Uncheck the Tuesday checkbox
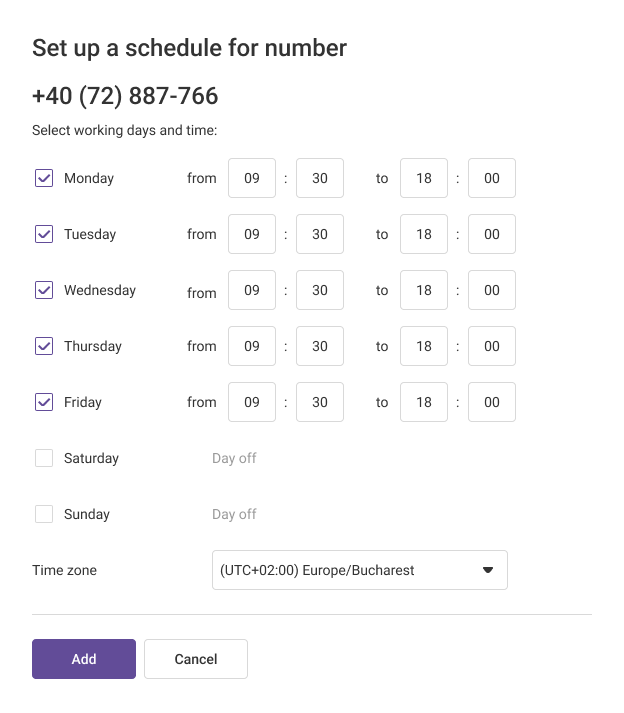Viewport: 624px width, 713px height. [44, 234]
